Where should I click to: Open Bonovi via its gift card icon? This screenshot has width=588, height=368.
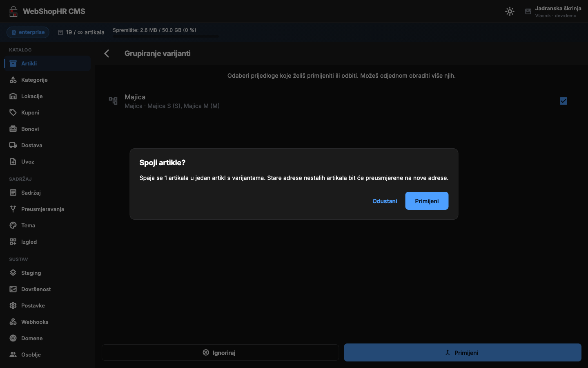click(x=13, y=129)
